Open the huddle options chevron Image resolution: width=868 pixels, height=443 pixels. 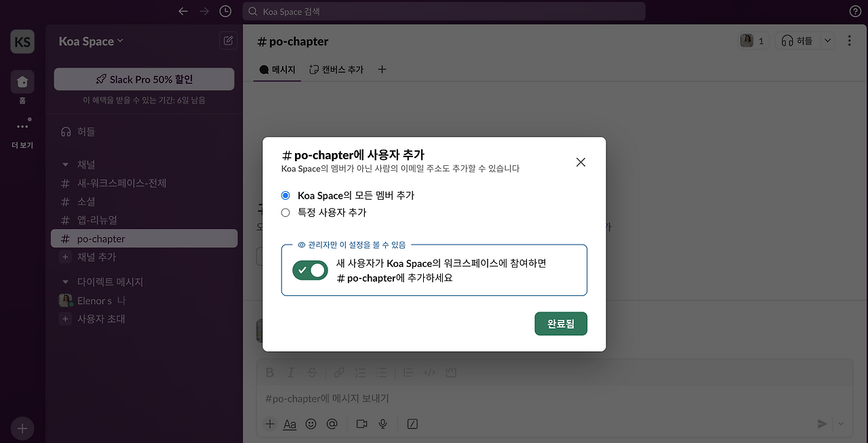827,40
